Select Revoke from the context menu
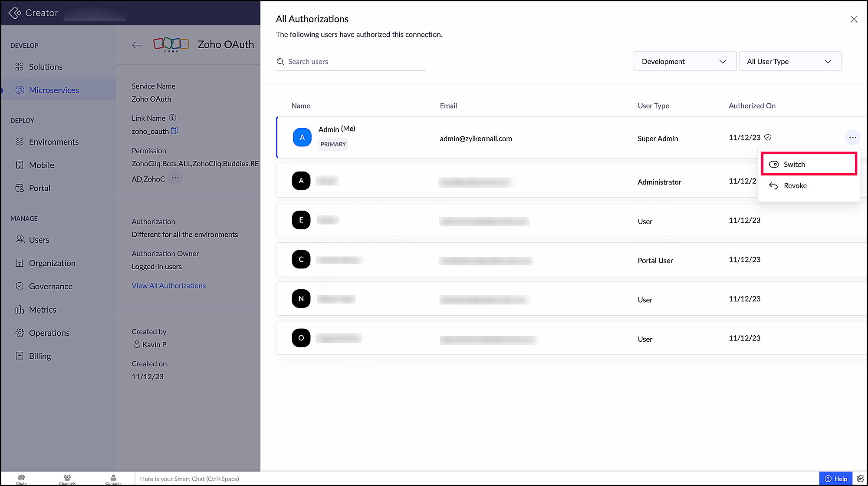The height and width of the screenshot is (486, 868). (x=795, y=186)
